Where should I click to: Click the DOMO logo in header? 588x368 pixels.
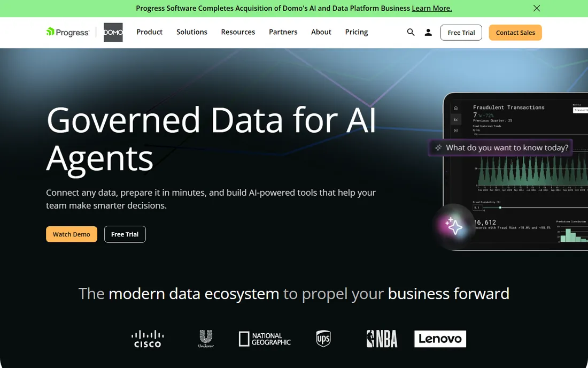tap(113, 32)
